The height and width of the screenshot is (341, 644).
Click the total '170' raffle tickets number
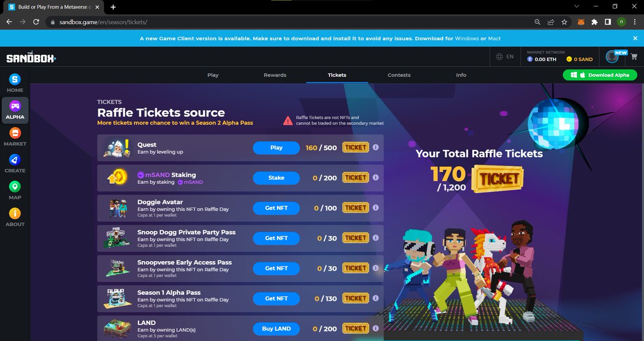(x=448, y=174)
